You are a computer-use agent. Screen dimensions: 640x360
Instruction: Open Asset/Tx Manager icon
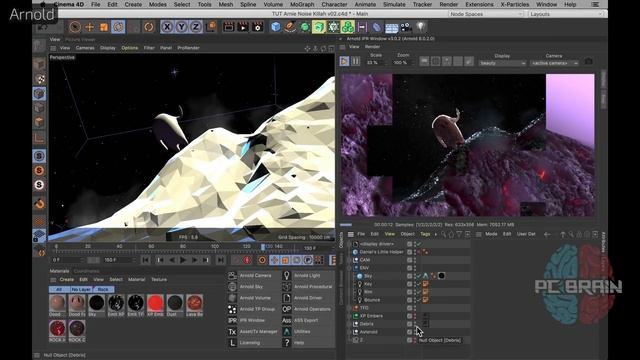point(232,331)
